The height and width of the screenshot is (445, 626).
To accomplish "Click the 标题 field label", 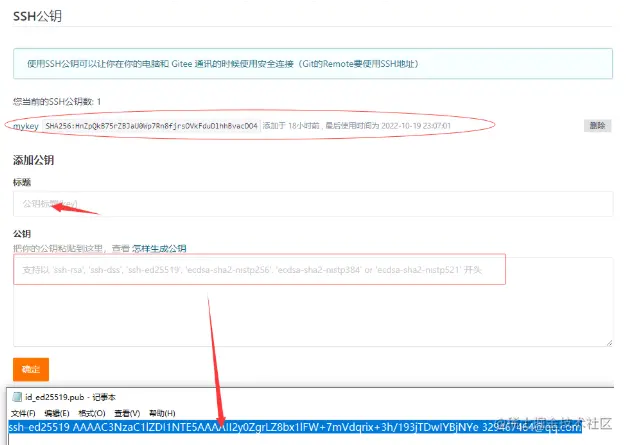I will click(x=22, y=182).
